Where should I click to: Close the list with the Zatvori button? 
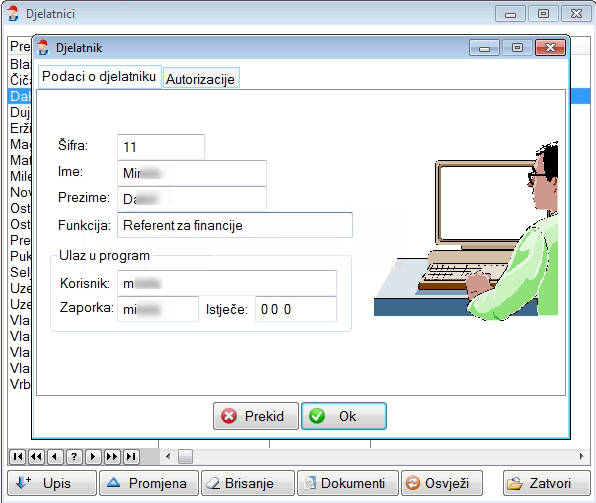coord(547,483)
